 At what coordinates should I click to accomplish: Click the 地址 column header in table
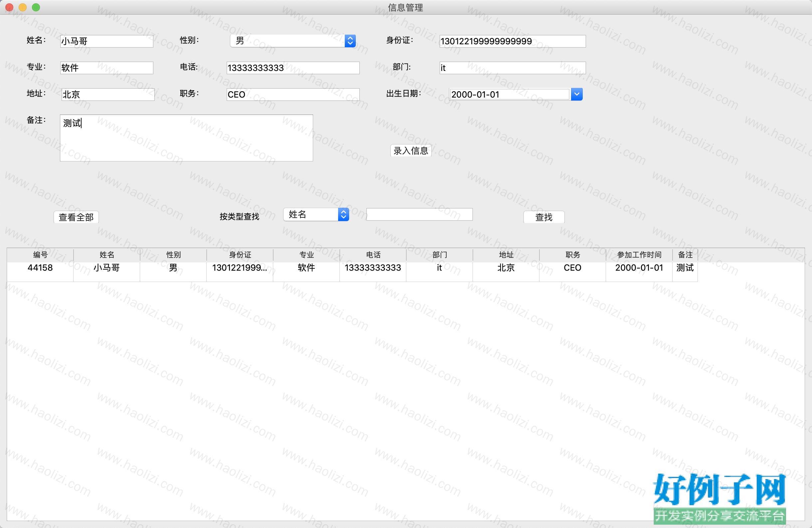(506, 255)
